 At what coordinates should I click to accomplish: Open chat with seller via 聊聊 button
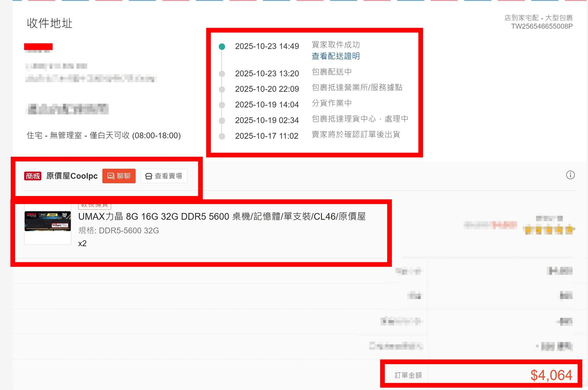(x=119, y=176)
